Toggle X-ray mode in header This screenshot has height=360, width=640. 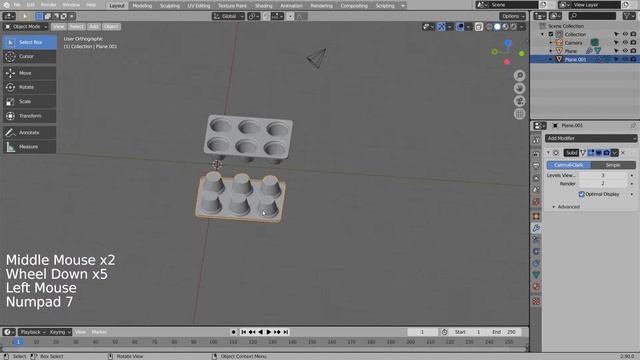coord(478,27)
